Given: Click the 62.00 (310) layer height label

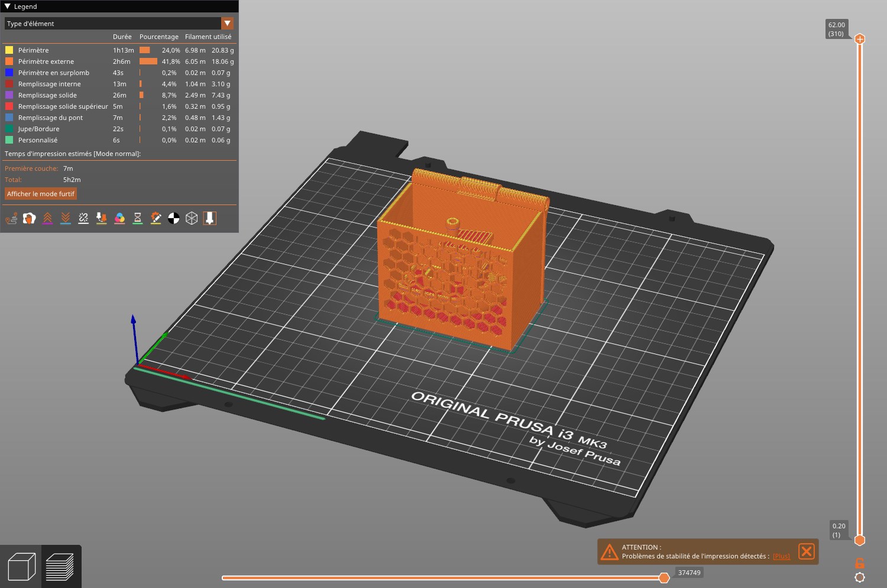Looking at the screenshot, I should pos(837,29).
